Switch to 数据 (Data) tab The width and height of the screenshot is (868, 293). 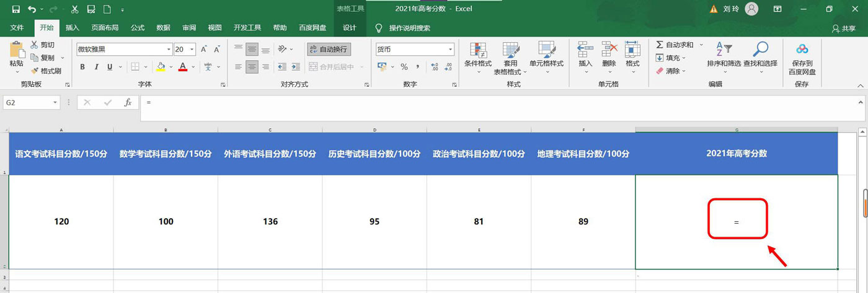tap(163, 28)
